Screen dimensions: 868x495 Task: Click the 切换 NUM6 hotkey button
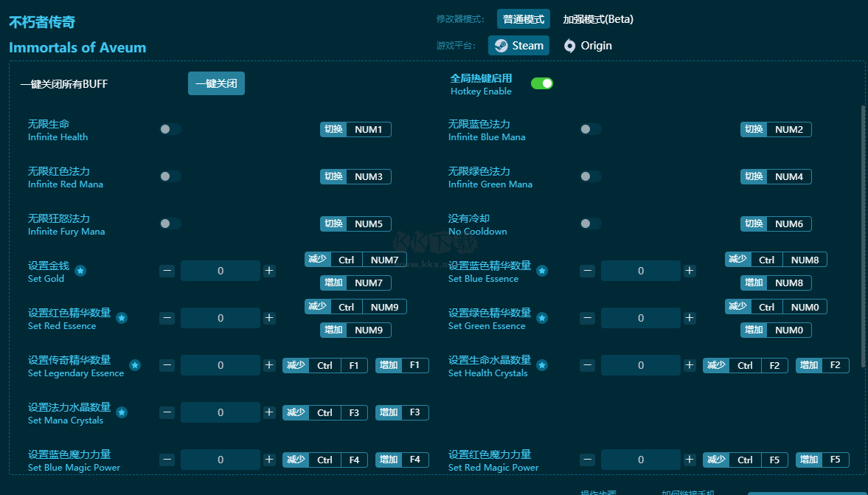pyautogui.click(x=776, y=224)
